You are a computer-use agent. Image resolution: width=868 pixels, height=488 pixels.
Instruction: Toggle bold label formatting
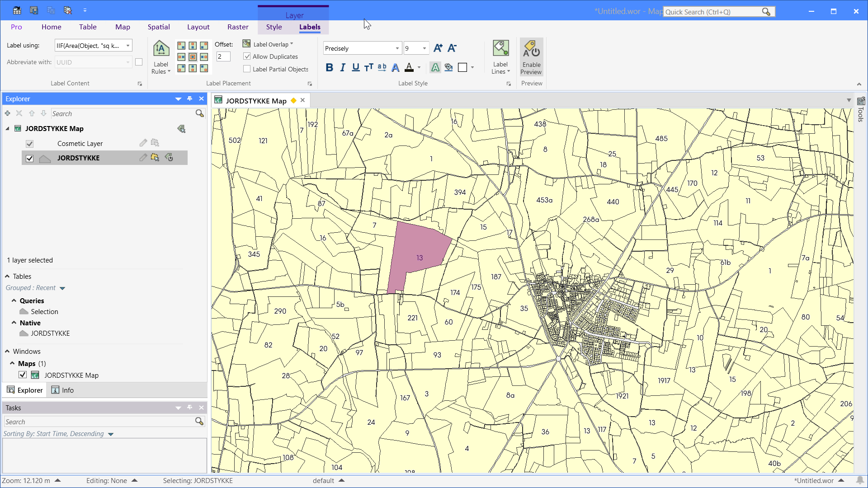click(x=329, y=68)
